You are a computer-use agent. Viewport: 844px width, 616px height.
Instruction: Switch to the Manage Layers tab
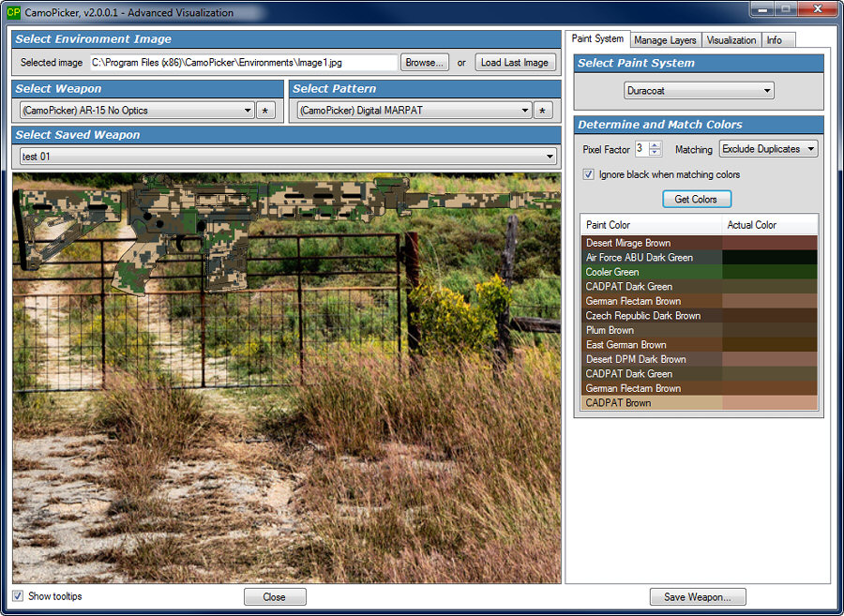pyautogui.click(x=665, y=40)
